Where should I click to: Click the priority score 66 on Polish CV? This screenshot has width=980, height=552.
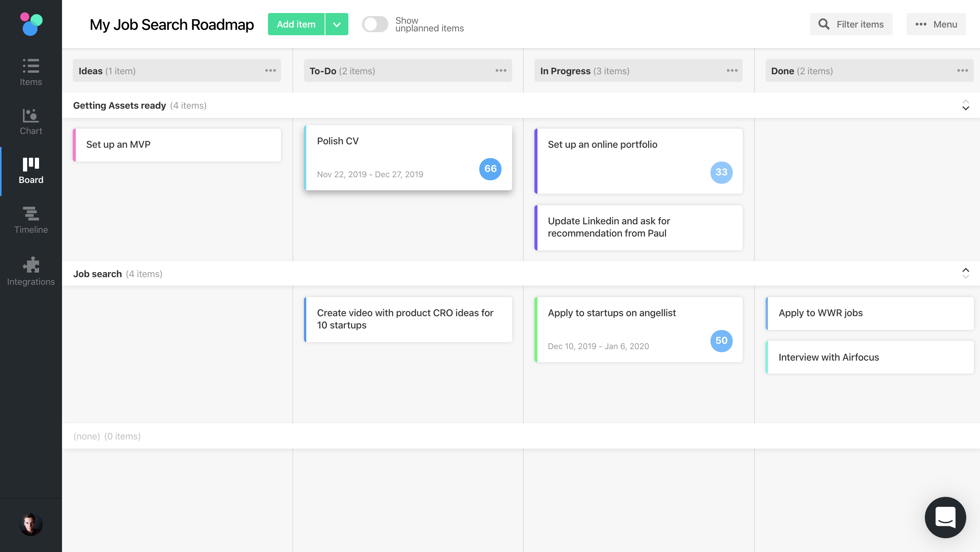tap(490, 169)
